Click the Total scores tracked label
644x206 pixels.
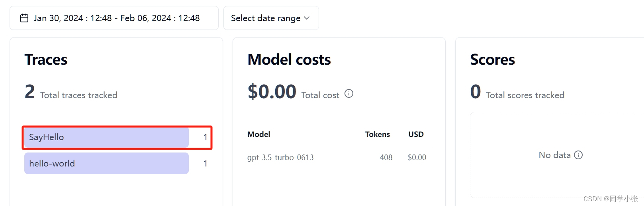pyautogui.click(x=525, y=95)
